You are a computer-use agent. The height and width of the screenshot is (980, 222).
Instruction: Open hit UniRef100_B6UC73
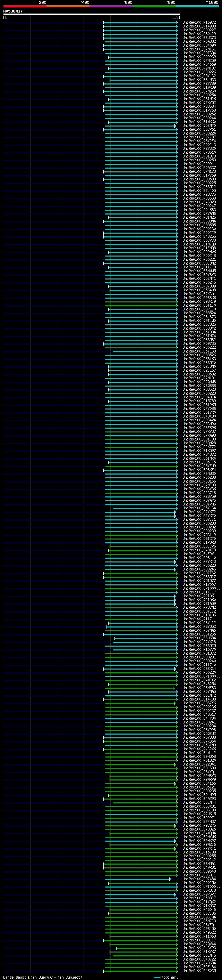coord(199,38)
